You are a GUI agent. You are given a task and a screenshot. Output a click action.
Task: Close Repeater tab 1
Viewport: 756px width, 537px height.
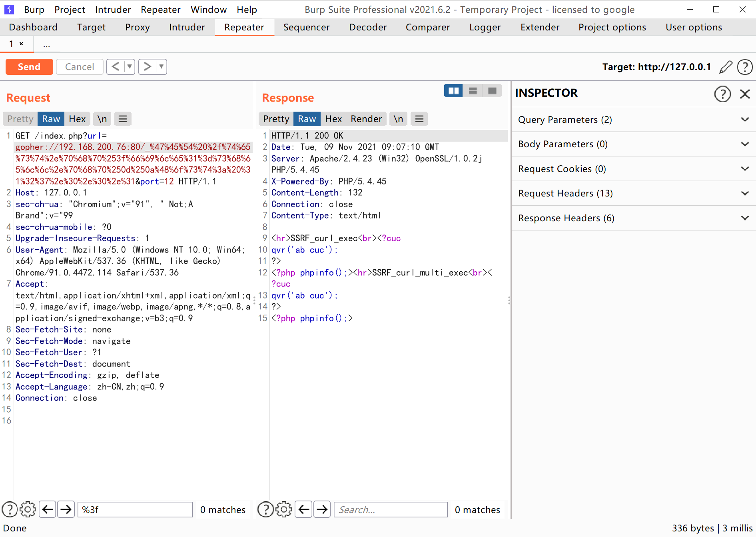click(x=21, y=44)
